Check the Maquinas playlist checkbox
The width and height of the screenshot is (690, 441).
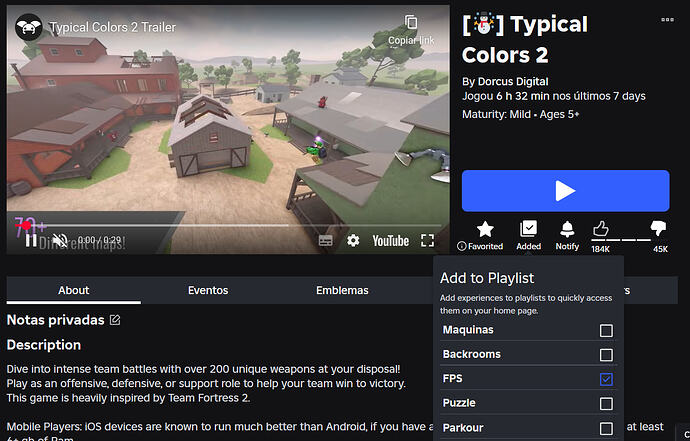[x=606, y=330]
